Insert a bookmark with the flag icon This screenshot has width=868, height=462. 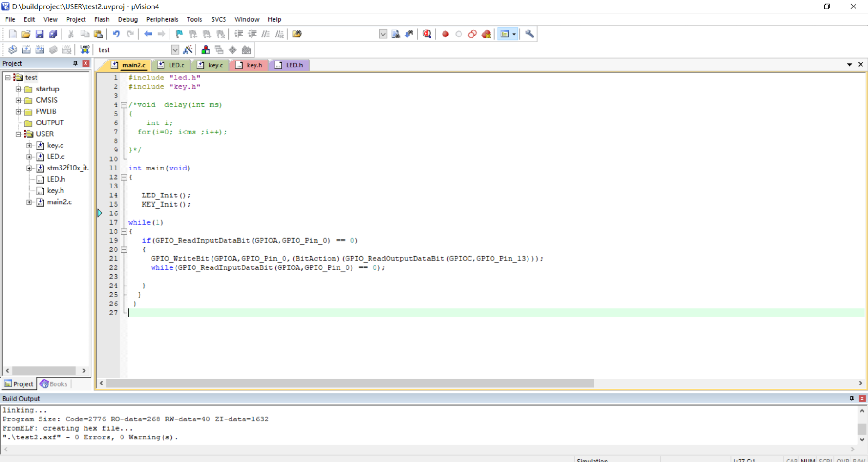coord(179,34)
